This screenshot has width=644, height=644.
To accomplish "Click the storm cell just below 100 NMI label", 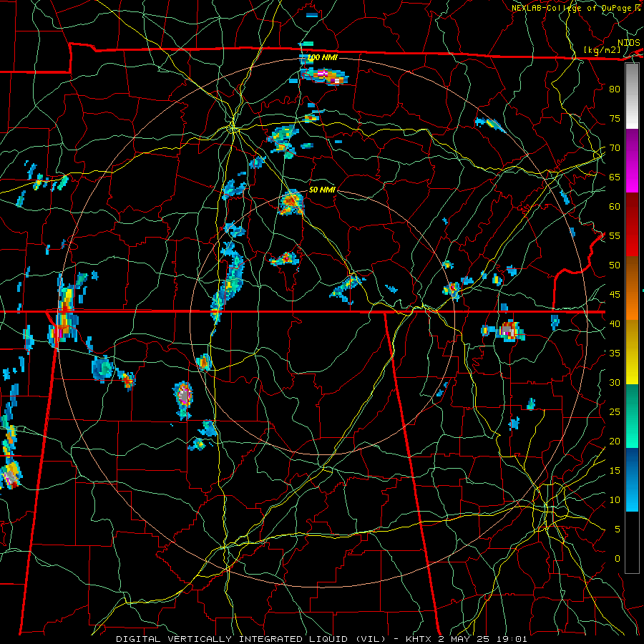I will click(x=323, y=76).
